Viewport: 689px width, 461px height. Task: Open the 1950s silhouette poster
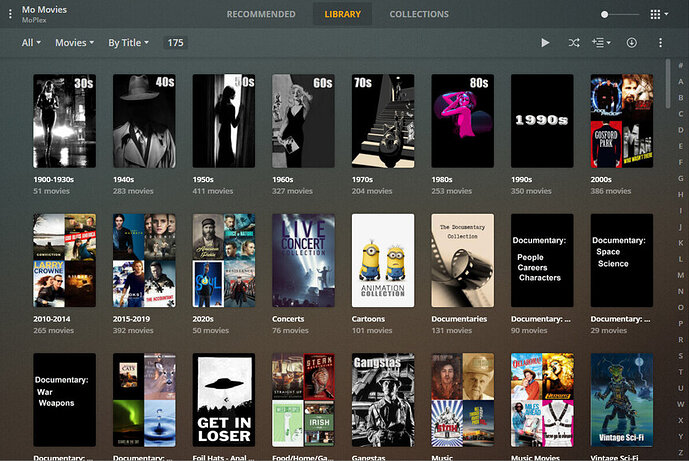pos(224,121)
